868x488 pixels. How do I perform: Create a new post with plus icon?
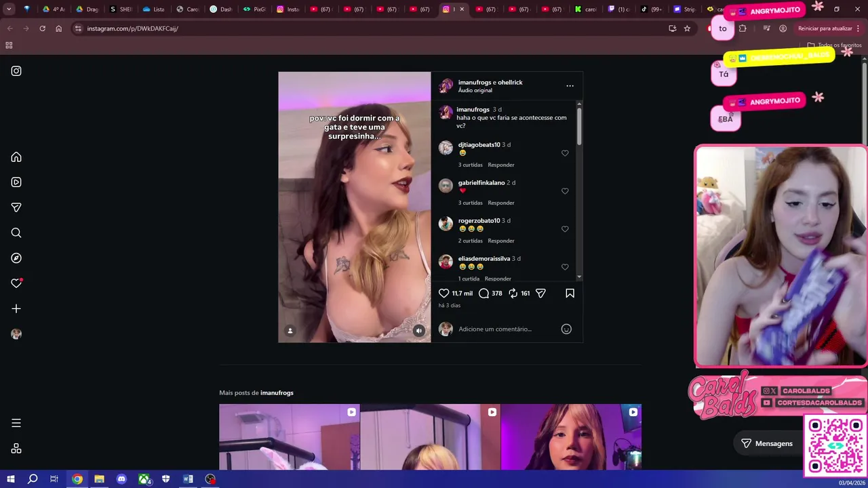(x=16, y=309)
